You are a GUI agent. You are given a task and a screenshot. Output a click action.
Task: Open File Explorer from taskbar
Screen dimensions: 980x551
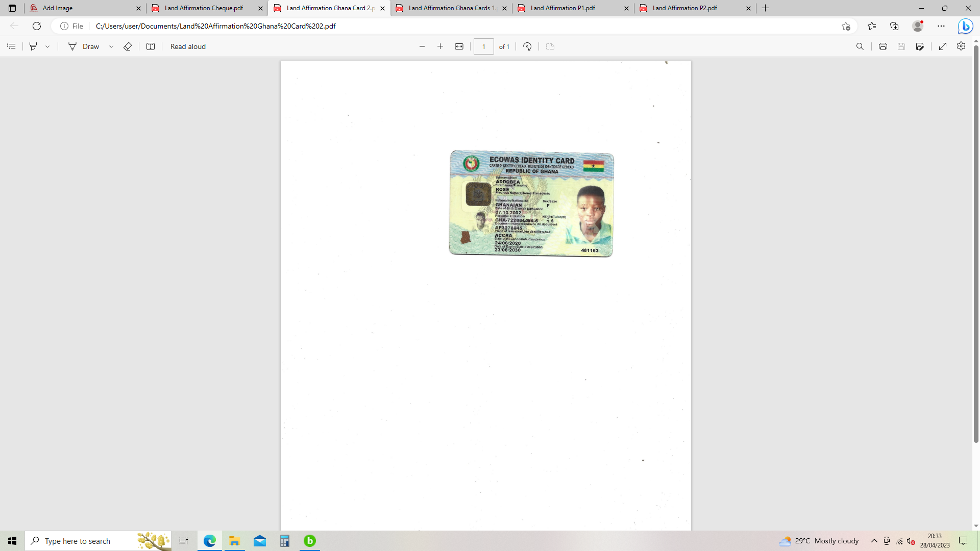click(235, 541)
